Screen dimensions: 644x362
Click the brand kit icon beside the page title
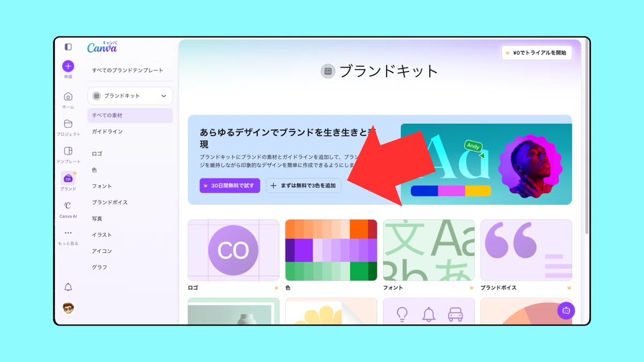(x=328, y=71)
